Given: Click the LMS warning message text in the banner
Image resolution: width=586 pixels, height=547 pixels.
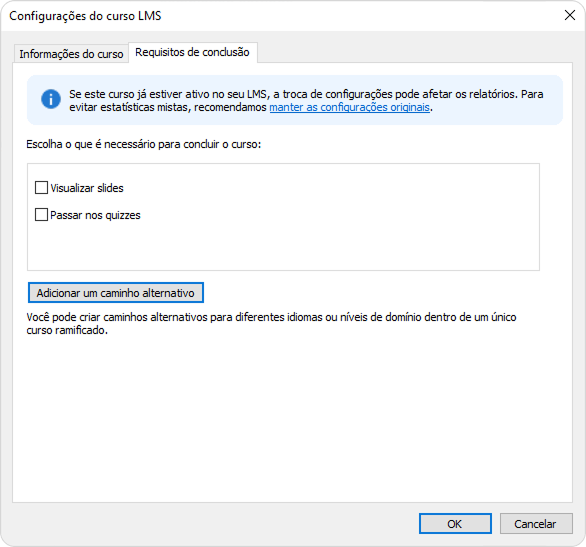Looking at the screenshot, I should click(x=306, y=101).
